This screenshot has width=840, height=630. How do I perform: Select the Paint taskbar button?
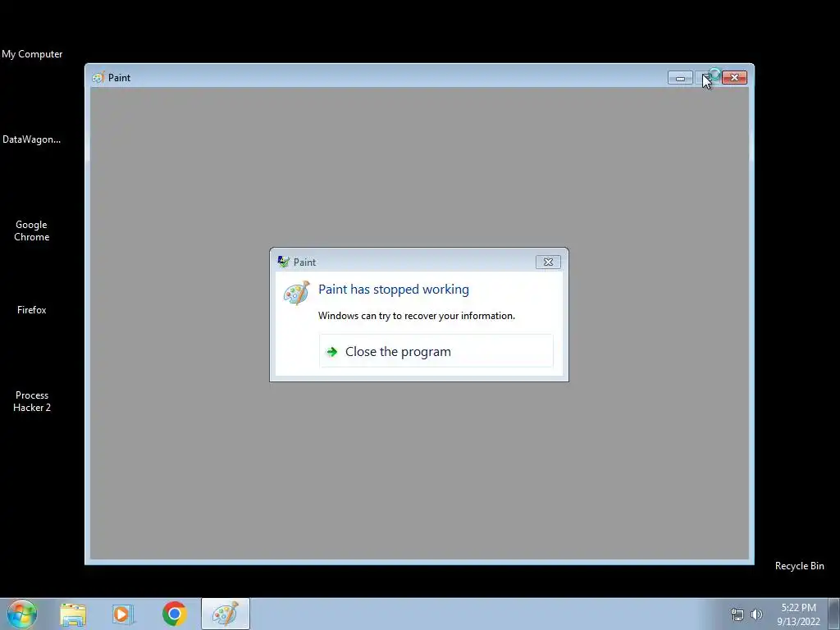point(226,614)
